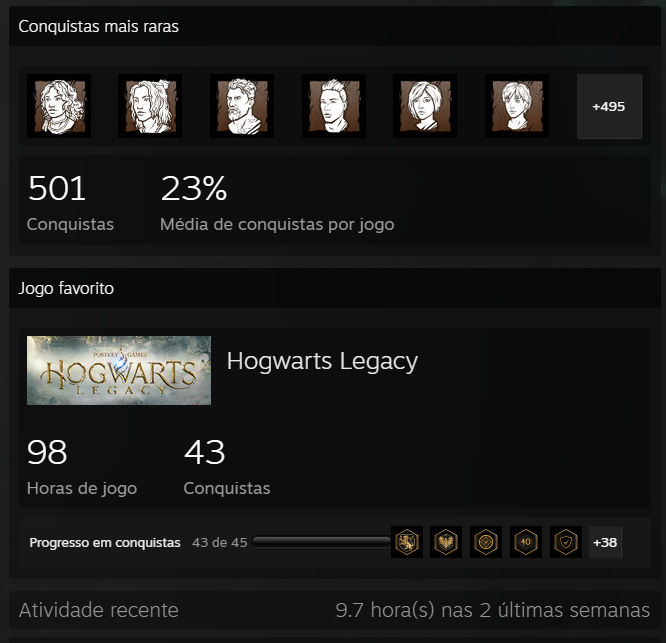The image size is (666, 643).
Task: View the 501 Conquistas total
Action: pyautogui.click(x=71, y=203)
